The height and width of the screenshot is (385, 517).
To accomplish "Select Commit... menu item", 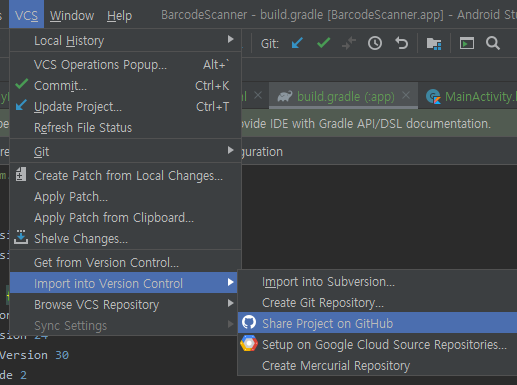I will pyautogui.click(x=125, y=86).
